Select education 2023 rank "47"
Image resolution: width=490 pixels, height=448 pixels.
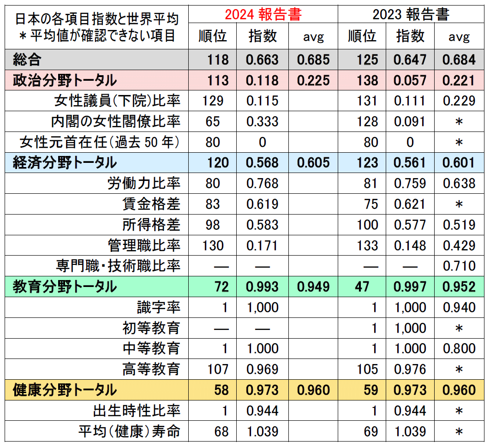362,287
